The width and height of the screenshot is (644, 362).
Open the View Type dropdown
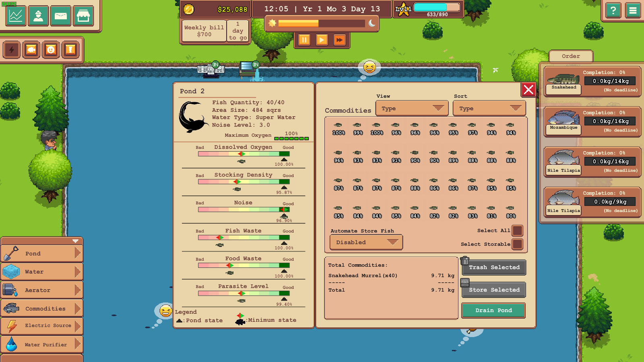pos(412,108)
